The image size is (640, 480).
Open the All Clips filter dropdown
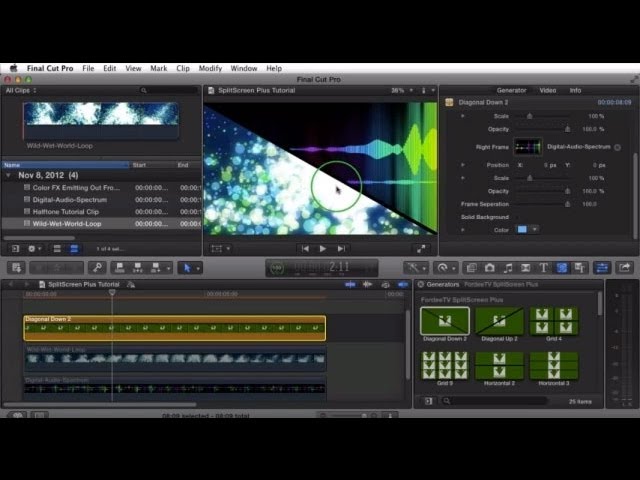tap(21, 90)
